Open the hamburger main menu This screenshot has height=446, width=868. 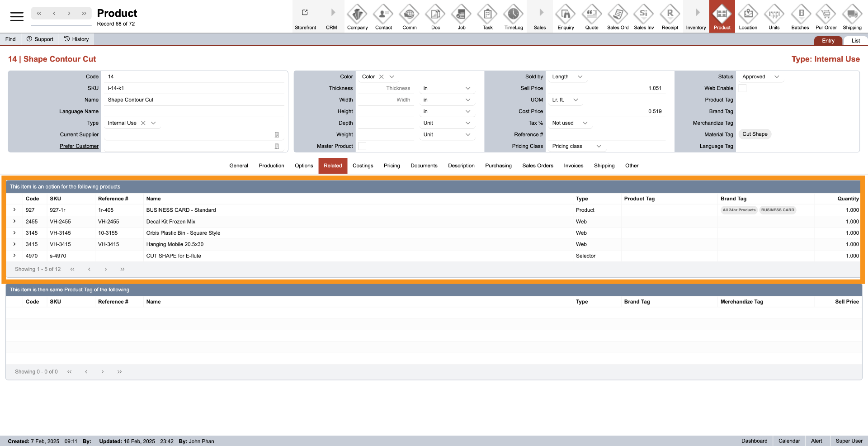(17, 17)
